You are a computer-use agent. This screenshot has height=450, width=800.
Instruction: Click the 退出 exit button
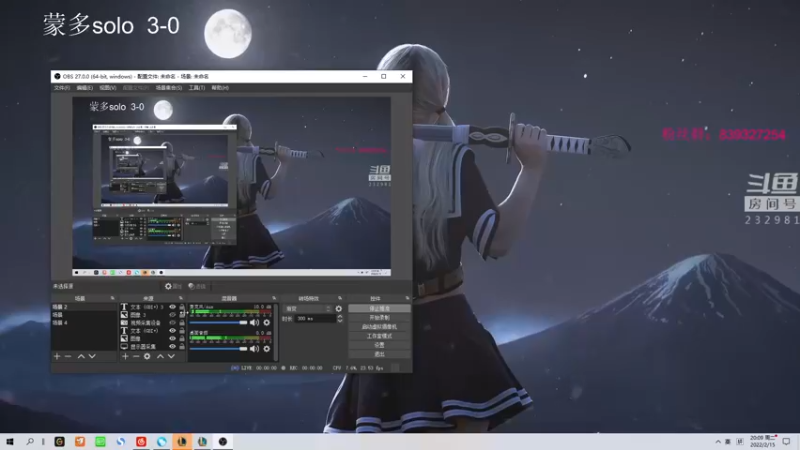click(x=379, y=354)
